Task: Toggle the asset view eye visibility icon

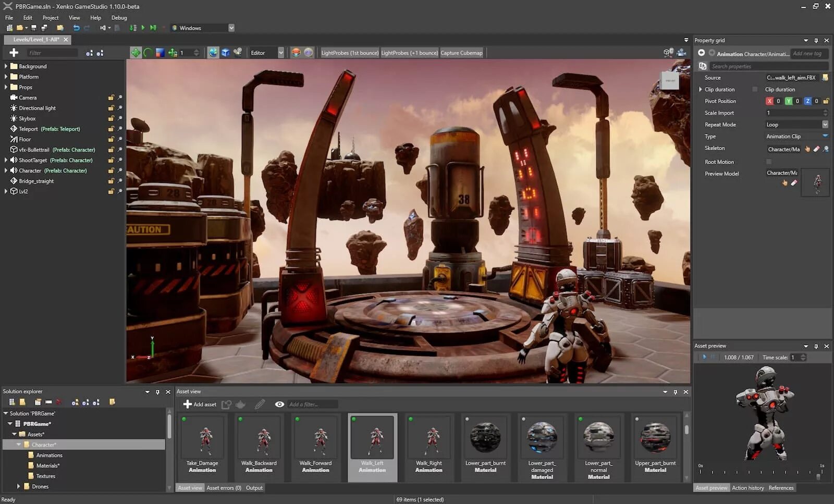Action: pyautogui.click(x=279, y=404)
